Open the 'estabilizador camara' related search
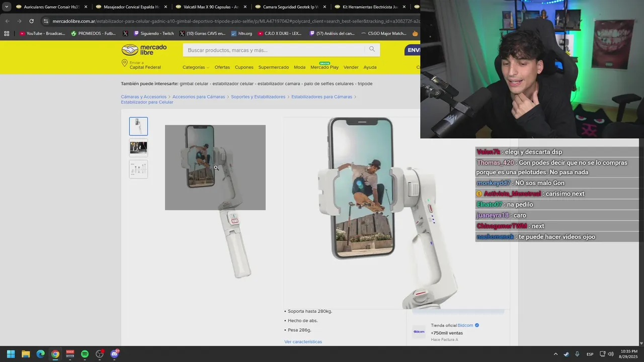The height and width of the screenshot is (362, 644). pyautogui.click(x=279, y=83)
